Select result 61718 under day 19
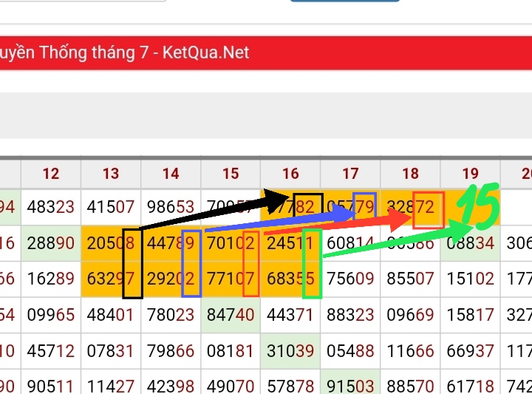The height and width of the screenshot is (394, 532). (471, 386)
